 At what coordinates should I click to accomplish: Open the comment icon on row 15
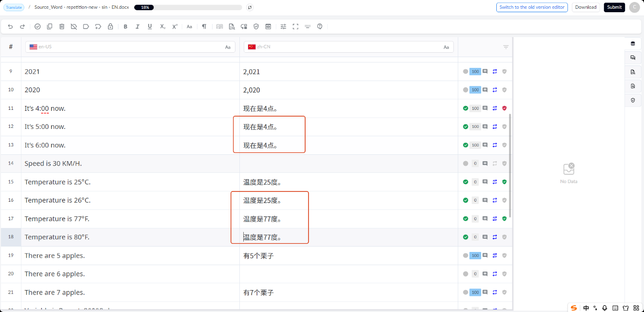(x=485, y=182)
